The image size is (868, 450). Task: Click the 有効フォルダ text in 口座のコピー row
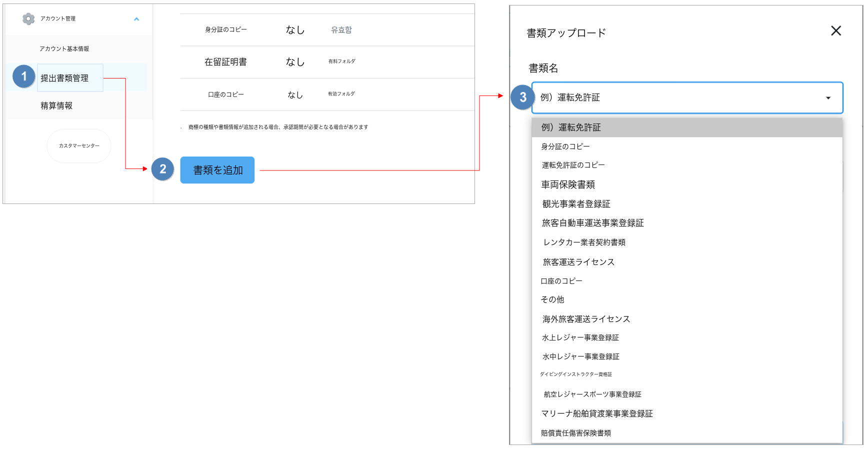click(341, 94)
